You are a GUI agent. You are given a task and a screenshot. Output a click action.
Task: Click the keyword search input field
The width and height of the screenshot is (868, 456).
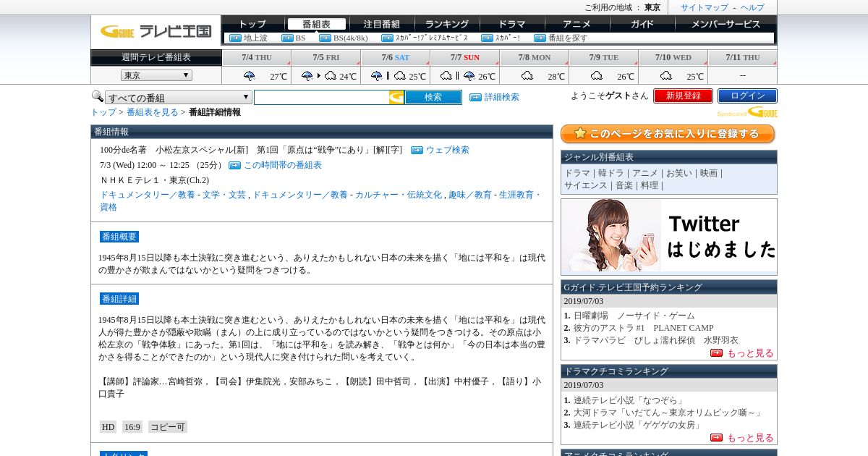click(x=321, y=97)
